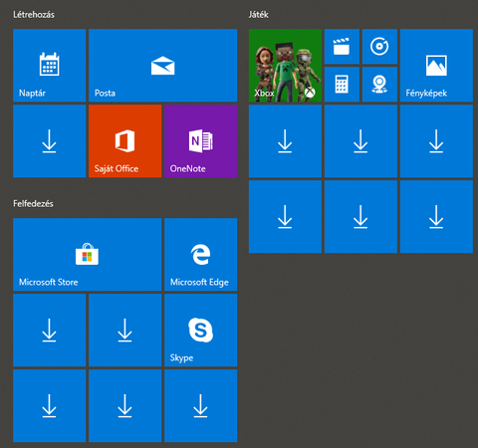This screenshot has width=478, height=448.
Task: Click the download tile below Naptár
Action: [x=49, y=141]
